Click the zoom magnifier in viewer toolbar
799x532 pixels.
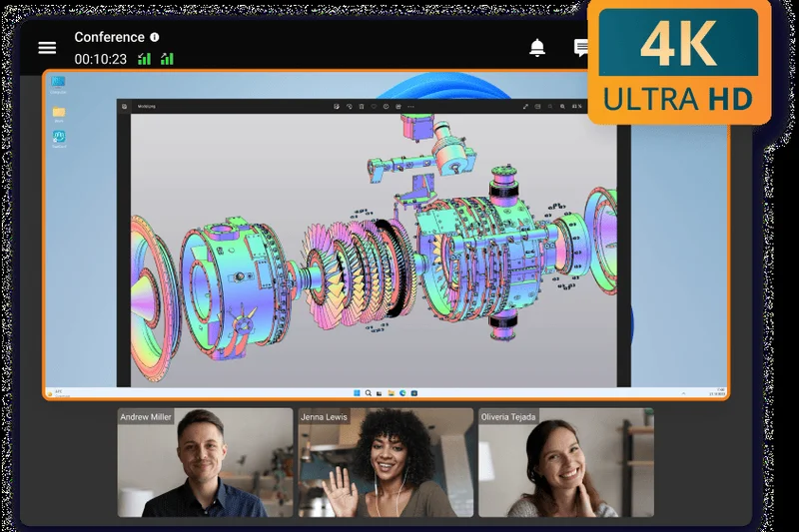coord(562,106)
